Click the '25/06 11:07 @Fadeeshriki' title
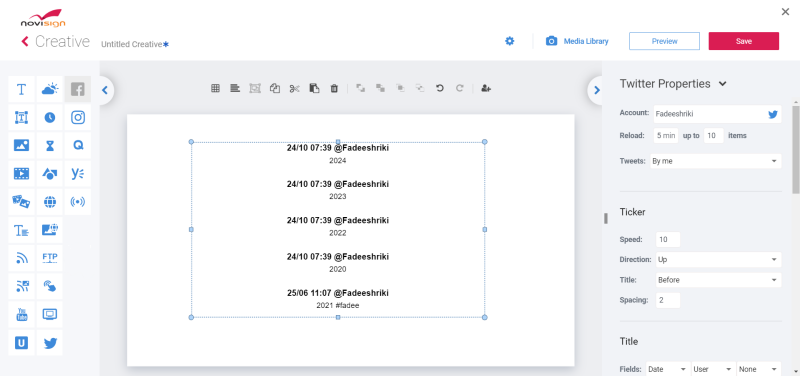 (338, 293)
